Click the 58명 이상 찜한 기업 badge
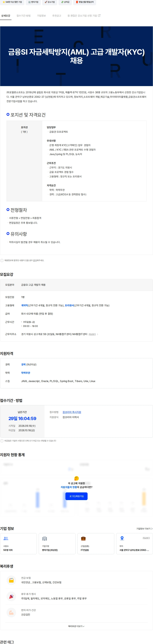This screenshot has width=153, height=644. (x=12, y=2)
